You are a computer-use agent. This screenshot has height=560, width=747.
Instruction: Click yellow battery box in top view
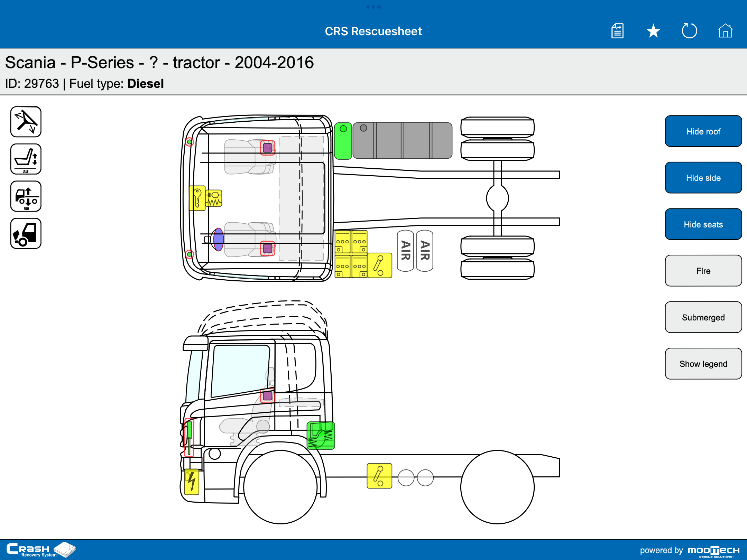[351, 254]
